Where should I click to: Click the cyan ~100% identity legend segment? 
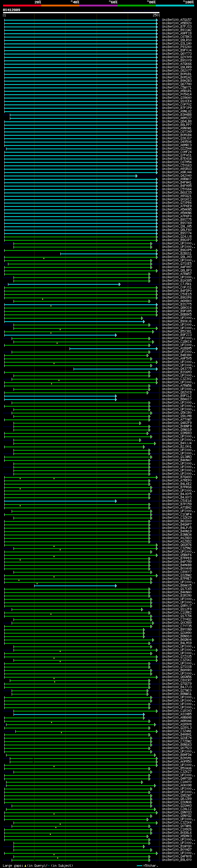tap(175, 6)
